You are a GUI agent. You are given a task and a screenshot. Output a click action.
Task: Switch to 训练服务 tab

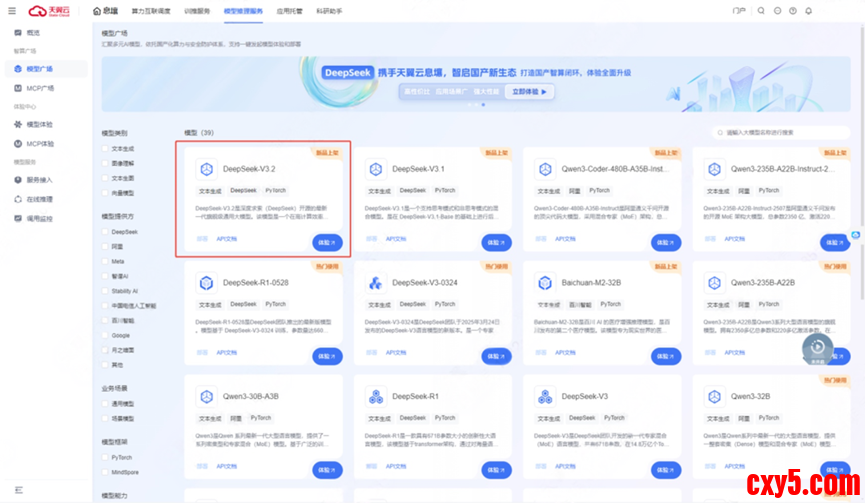(x=197, y=11)
